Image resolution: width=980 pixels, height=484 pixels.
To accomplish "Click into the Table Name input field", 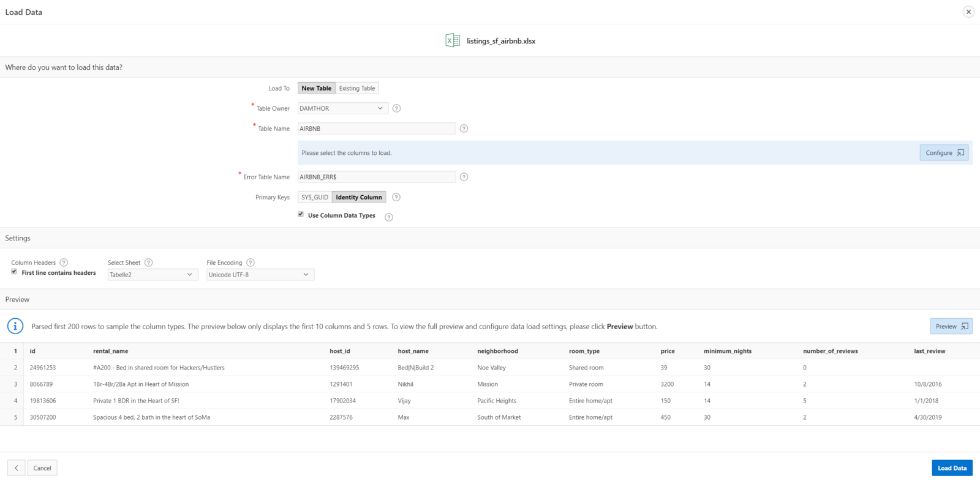I will pyautogui.click(x=376, y=128).
